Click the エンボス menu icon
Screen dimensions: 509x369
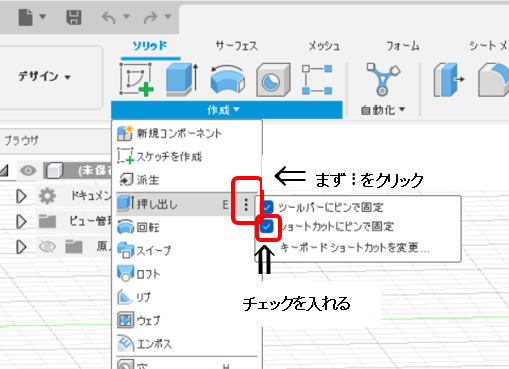pos(125,343)
